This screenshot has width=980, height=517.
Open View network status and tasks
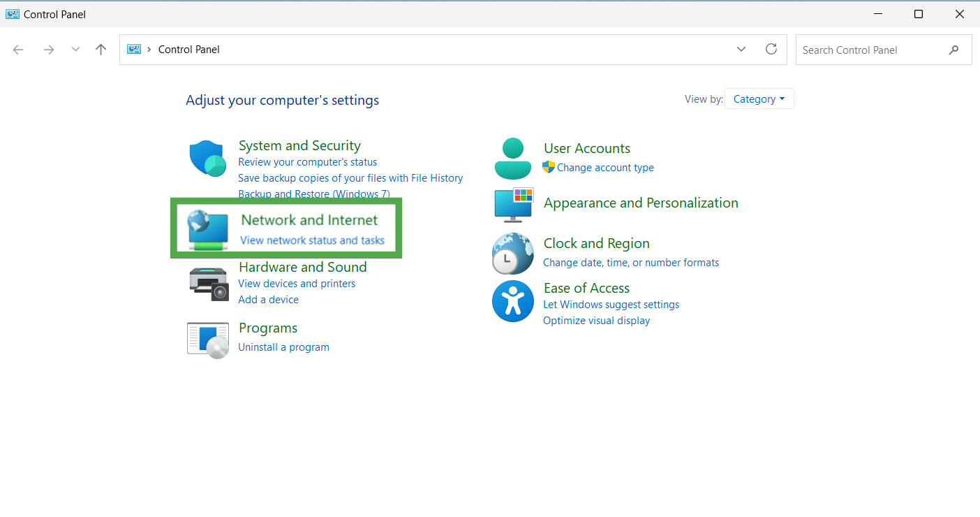tap(313, 240)
